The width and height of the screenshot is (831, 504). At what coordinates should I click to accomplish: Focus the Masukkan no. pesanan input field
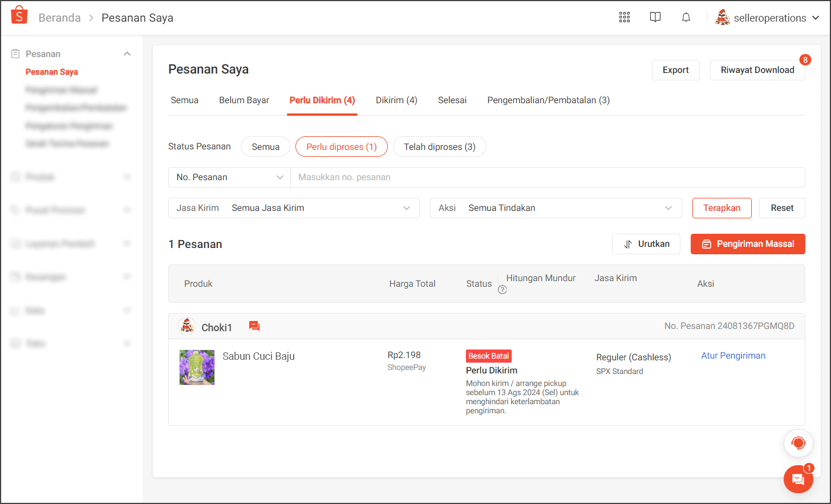548,177
